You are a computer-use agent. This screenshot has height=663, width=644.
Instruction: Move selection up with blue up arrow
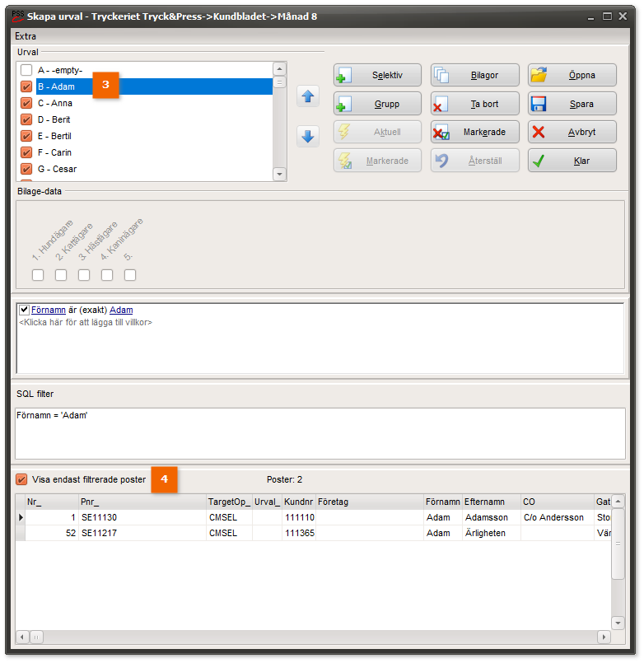pyautogui.click(x=307, y=96)
